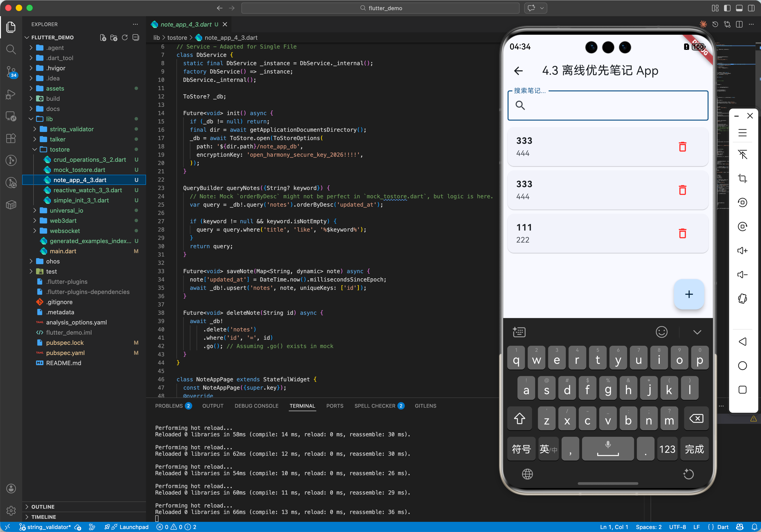Tap the add note floating button
Screen dimensions: 761x532
coord(689,294)
